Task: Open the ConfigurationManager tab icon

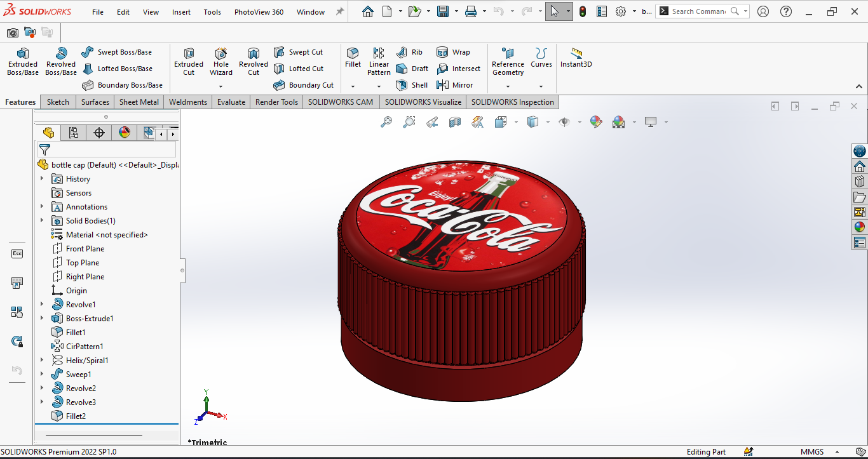Action: tap(98, 132)
